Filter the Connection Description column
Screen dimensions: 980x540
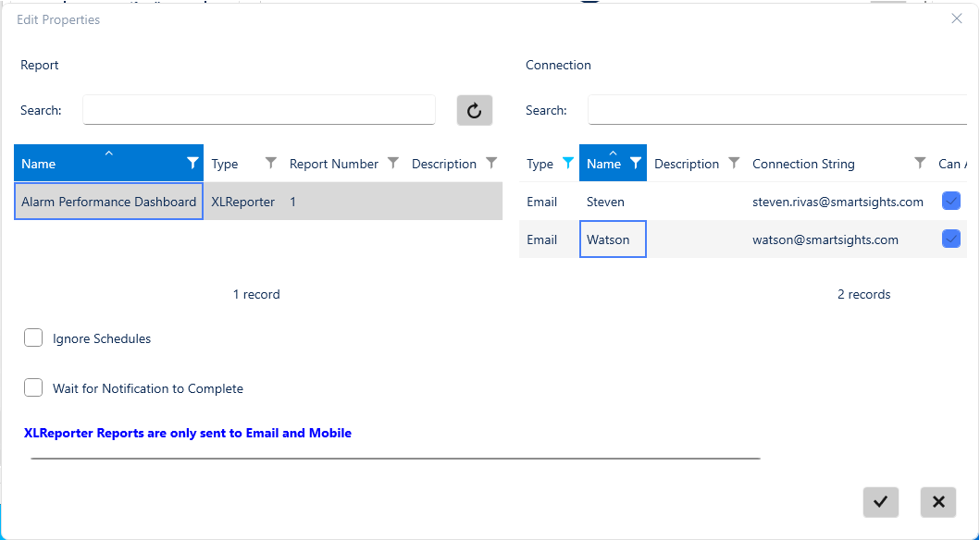[734, 164]
